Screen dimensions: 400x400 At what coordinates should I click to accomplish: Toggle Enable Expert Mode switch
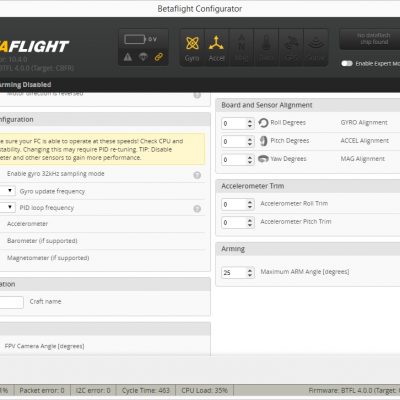[x=347, y=63]
